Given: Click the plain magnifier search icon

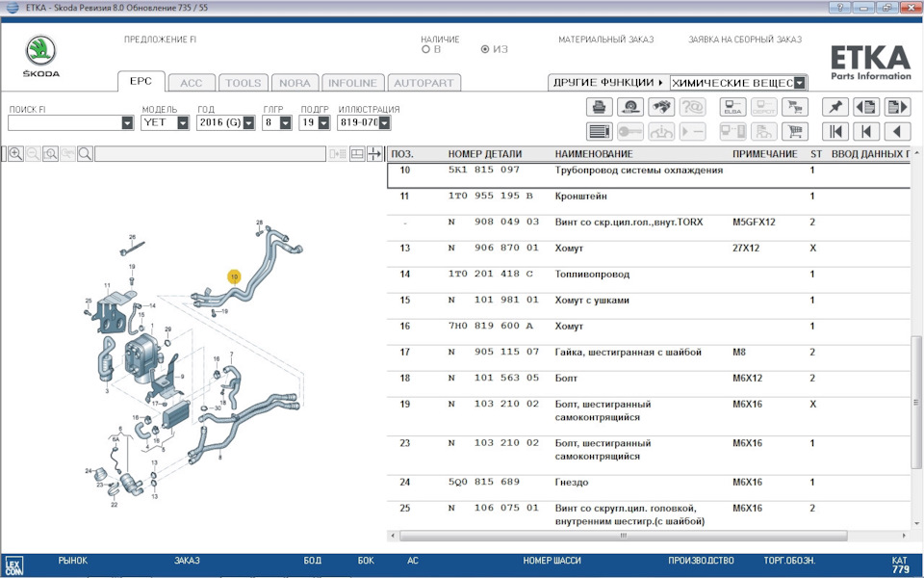Looking at the screenshot, I should click(85, 154).
